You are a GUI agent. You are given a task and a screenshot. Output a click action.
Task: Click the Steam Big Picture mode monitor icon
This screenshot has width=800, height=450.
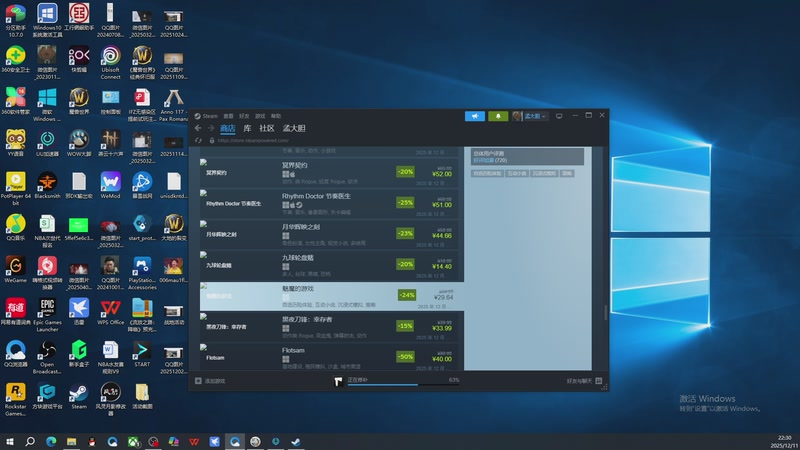coord(559,116)
